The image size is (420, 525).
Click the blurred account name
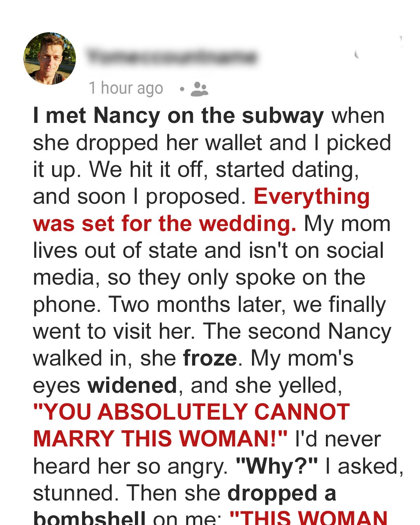(171, 57)
